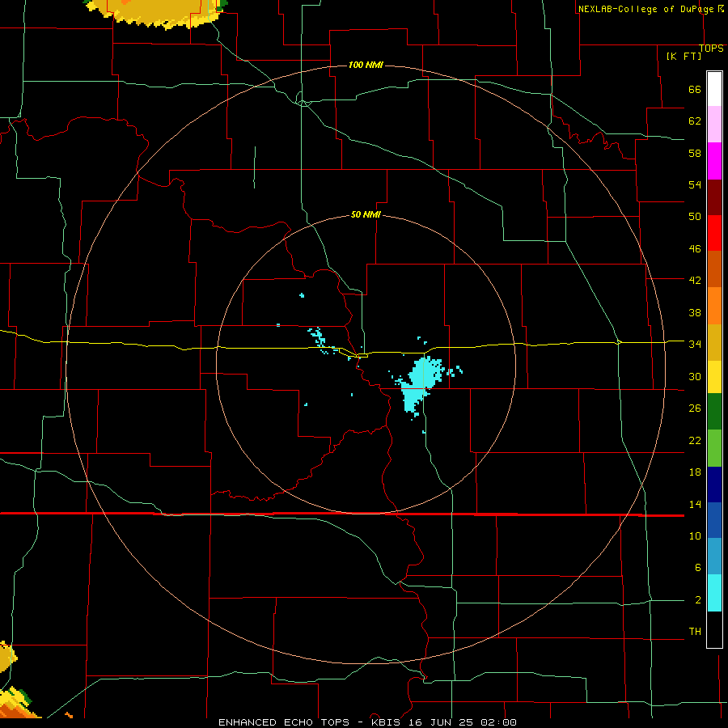Click the bright red legend swatch
The image size is (728, 728).
click(x=714, y=233)
